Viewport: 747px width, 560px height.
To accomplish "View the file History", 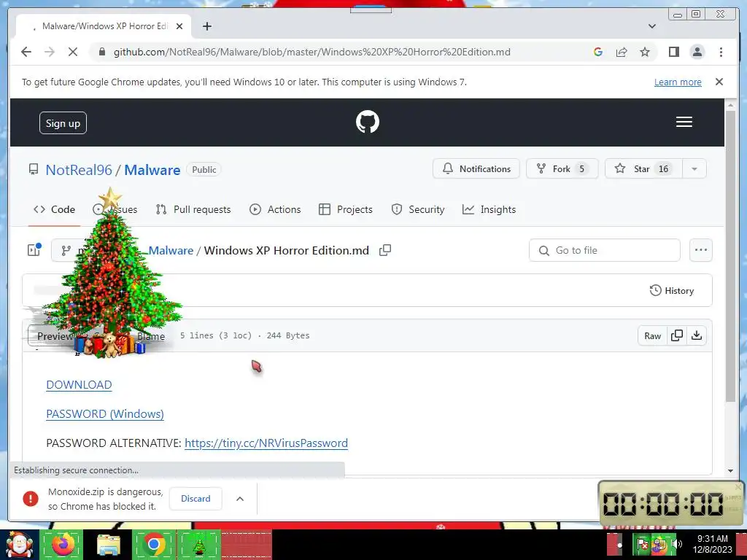I will click(x=672, y=290).
